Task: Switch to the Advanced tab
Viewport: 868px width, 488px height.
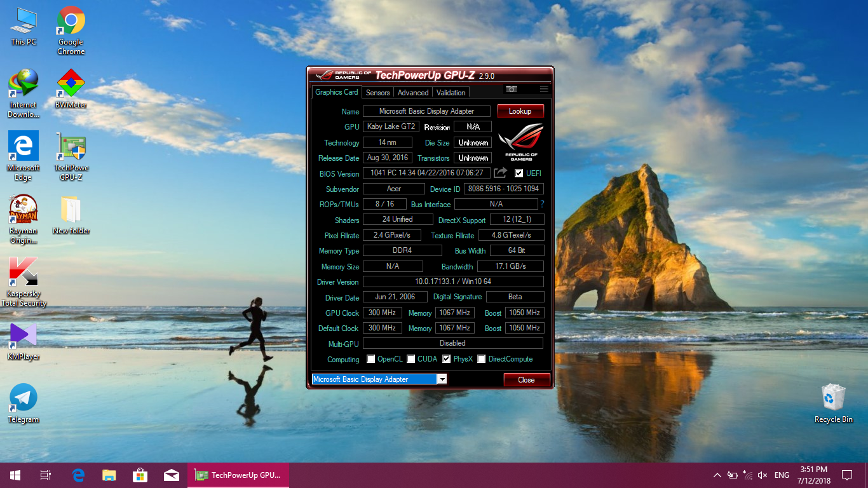Action: (x=413, y=93)
